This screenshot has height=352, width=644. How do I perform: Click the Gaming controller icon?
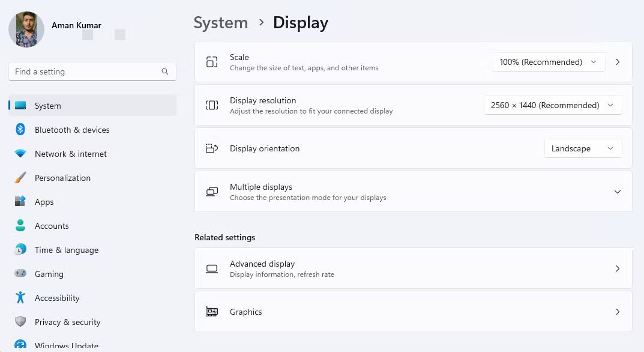click(x=20, y=274)
